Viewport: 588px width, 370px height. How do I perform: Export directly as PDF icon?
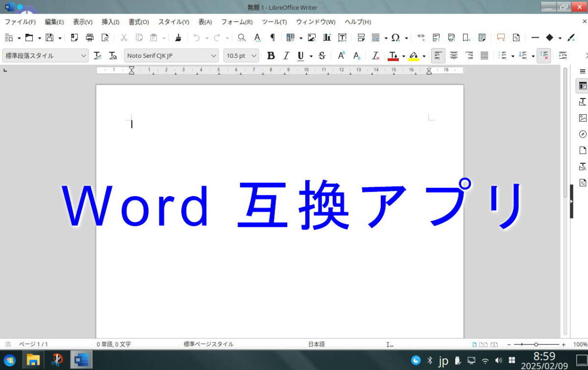pos(74,37)
